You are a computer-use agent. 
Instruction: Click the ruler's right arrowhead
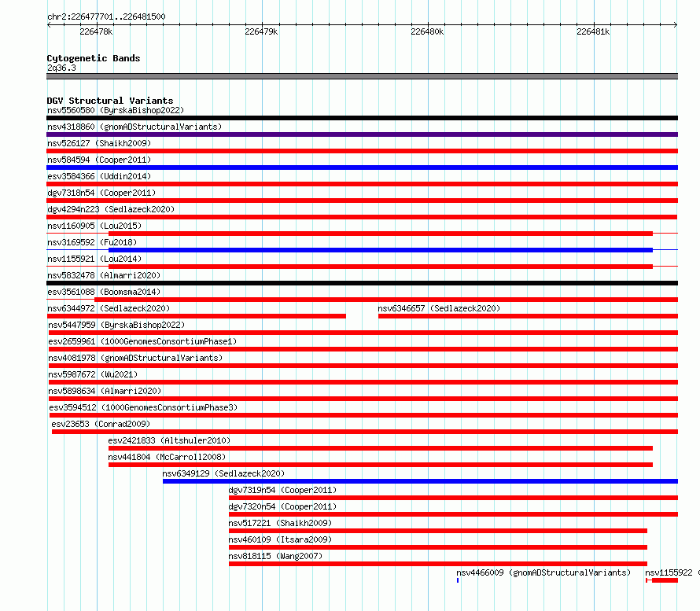click(676, 25)
